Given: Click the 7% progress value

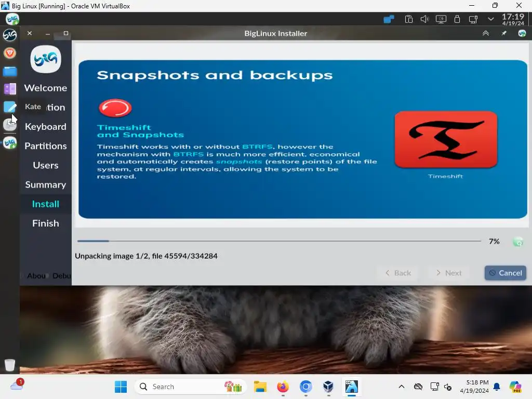Looking at the screenshot, I should tap(494, 242).
